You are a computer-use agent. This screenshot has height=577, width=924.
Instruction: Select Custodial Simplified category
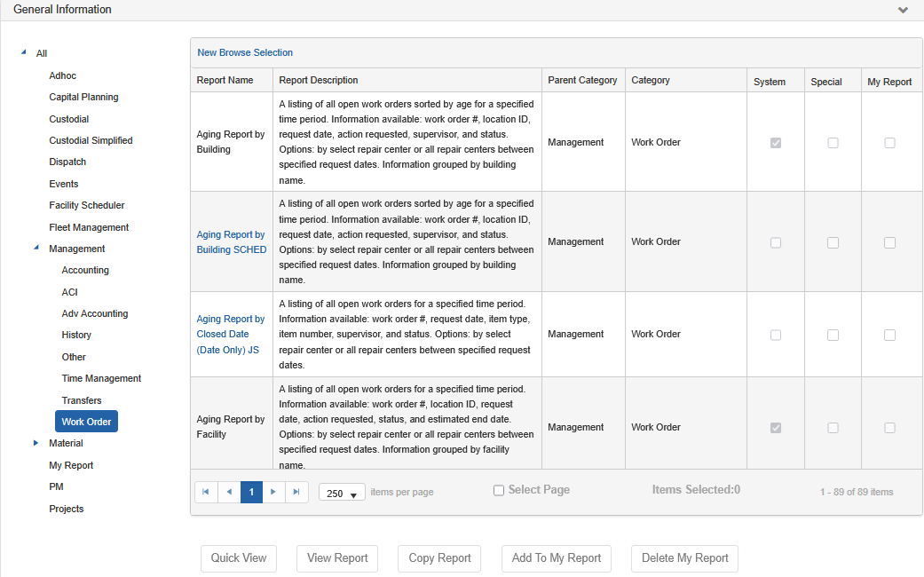tap(91, 140)
